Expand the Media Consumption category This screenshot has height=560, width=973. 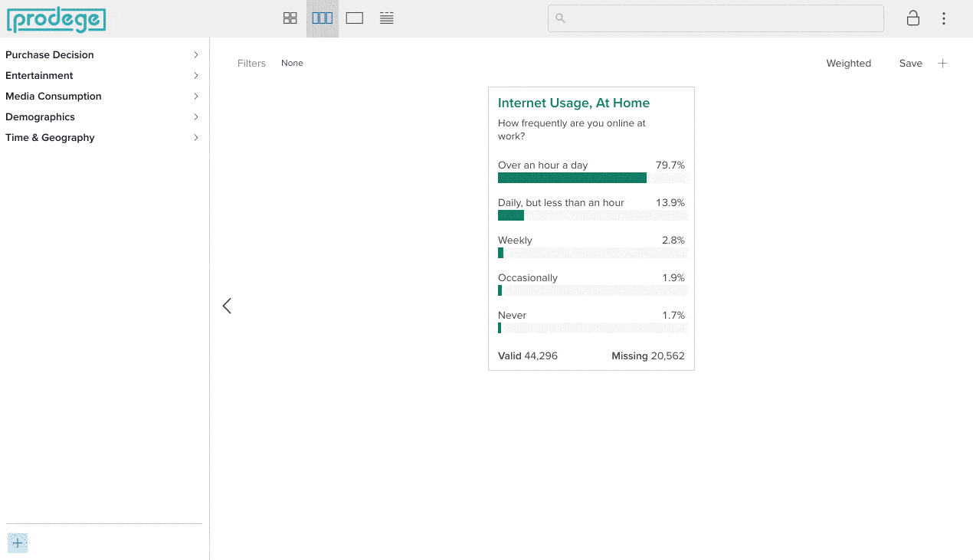pyautogui.click(x=195, y=97)
